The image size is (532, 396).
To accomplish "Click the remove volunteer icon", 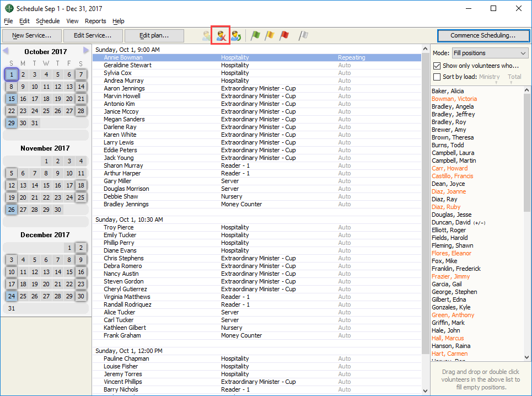I will 221,36.
